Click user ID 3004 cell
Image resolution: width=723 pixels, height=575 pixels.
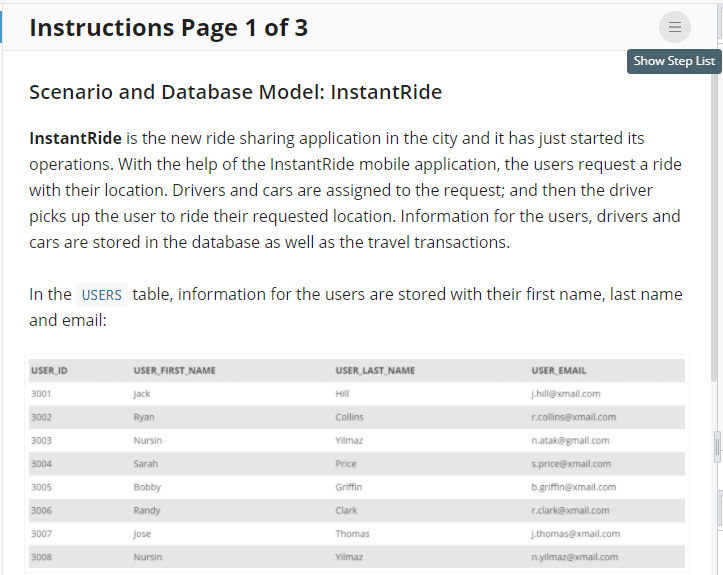coord(41,464)
